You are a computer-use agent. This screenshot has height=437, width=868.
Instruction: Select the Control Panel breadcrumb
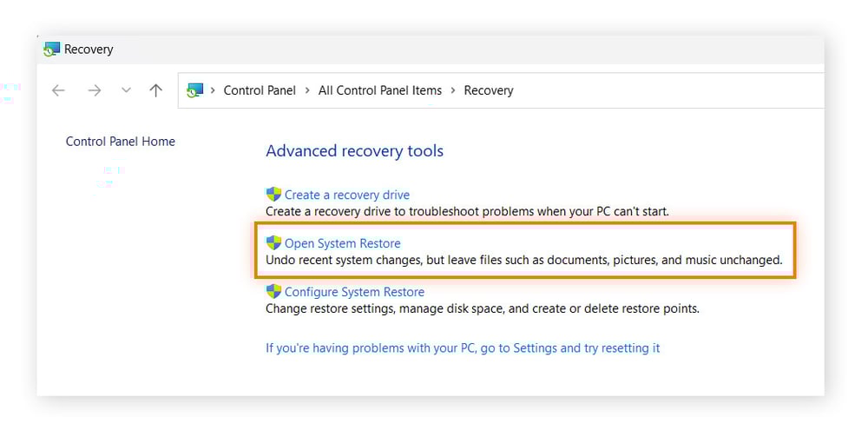pyautogui.click(x=260, y=90)
